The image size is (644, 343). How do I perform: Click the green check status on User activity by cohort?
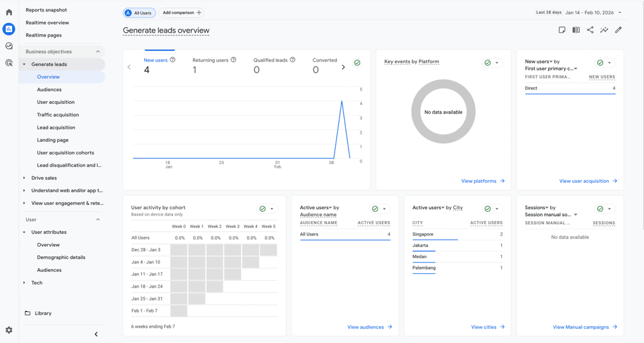[262, 209]
